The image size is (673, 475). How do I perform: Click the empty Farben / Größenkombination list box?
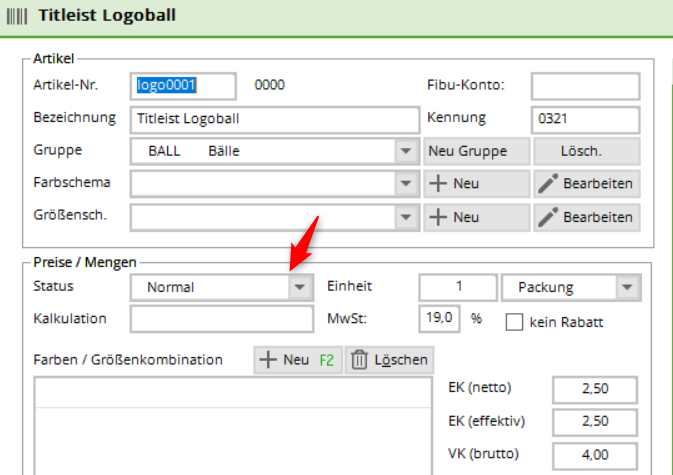point(233,426)
